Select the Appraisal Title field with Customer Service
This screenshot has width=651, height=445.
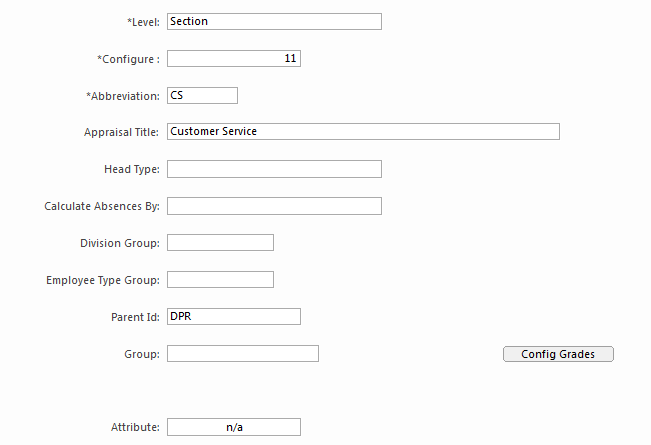(362, 132)
